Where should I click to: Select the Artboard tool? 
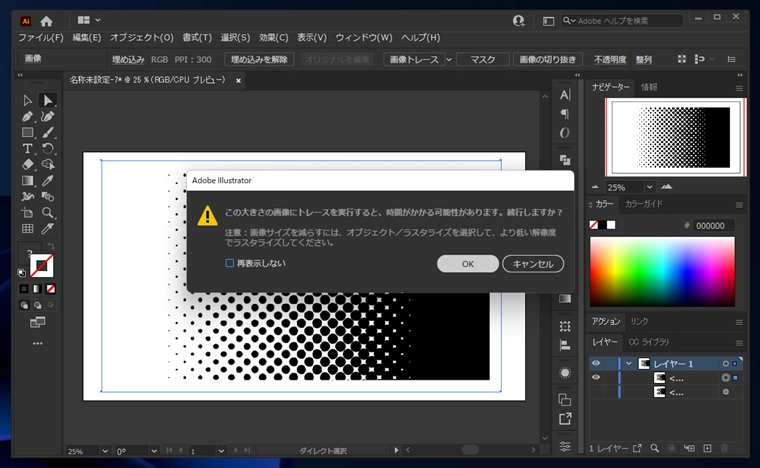27,212
